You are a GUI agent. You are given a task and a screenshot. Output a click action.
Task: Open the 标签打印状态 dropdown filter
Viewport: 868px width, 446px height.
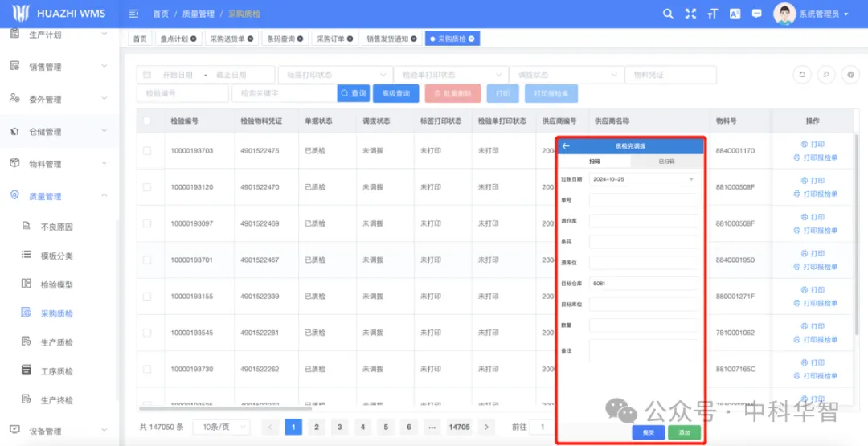pyautogui.click(x=334, y=75)
